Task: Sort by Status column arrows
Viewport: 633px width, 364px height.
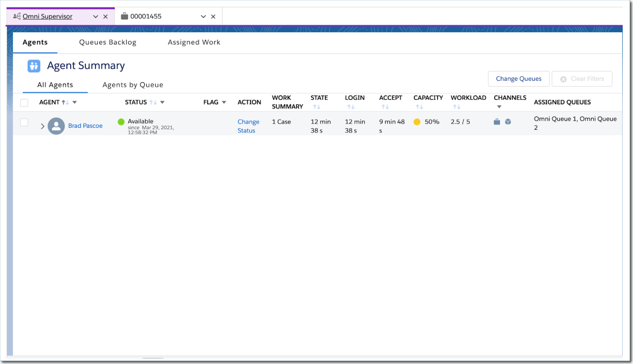Action: tap(153, 102)
